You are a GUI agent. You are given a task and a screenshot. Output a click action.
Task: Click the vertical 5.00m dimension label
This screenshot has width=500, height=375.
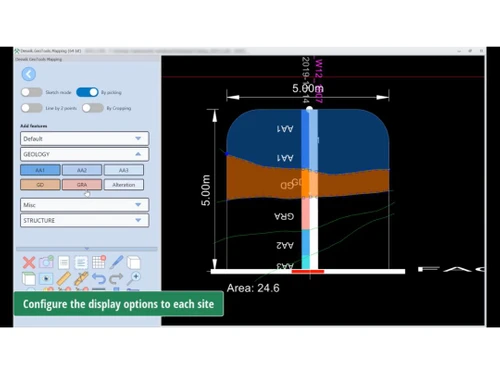pos(206,190)
